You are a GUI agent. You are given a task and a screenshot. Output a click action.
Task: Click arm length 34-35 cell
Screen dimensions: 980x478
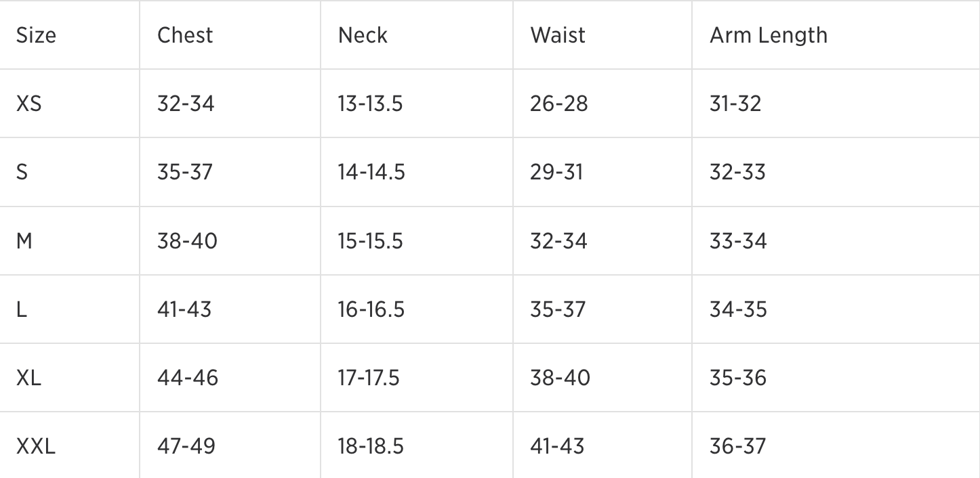[x=738, y=309]
